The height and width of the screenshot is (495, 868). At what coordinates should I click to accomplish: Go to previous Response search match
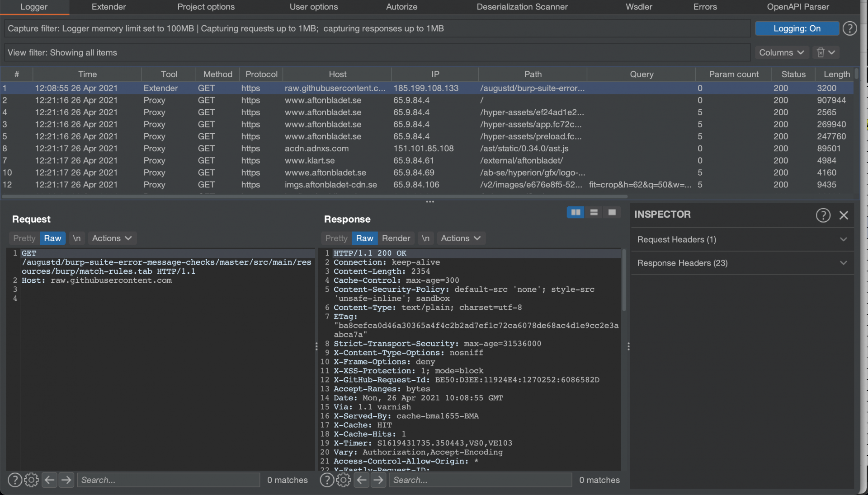pos(362,480)
